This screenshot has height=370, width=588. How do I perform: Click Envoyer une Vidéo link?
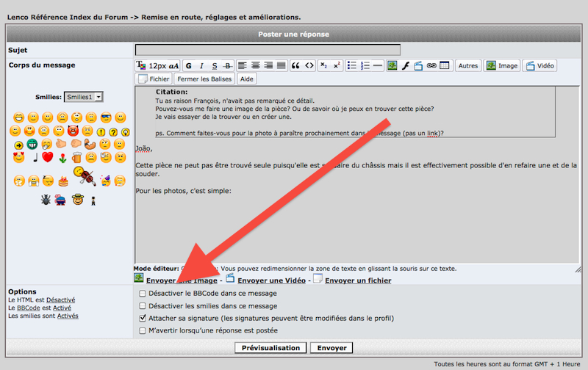(271, 280)
